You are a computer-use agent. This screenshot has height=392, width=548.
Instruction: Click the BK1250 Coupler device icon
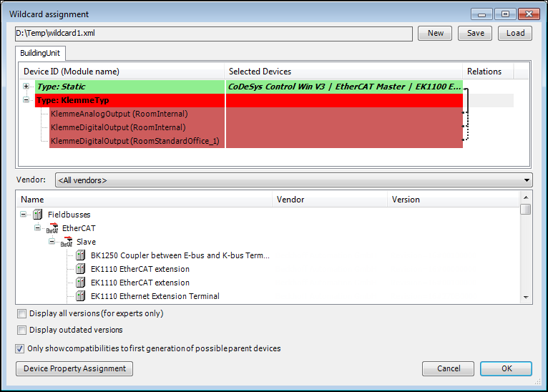click(81, 255)
